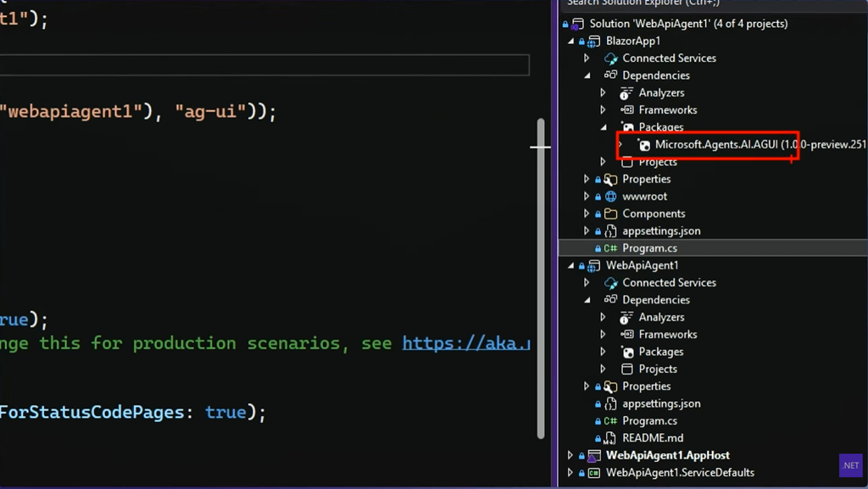Collapse Packages under BlazorApp1 Dependencies
The width and height of the screenshot is (868, 489).
point(604,127)
